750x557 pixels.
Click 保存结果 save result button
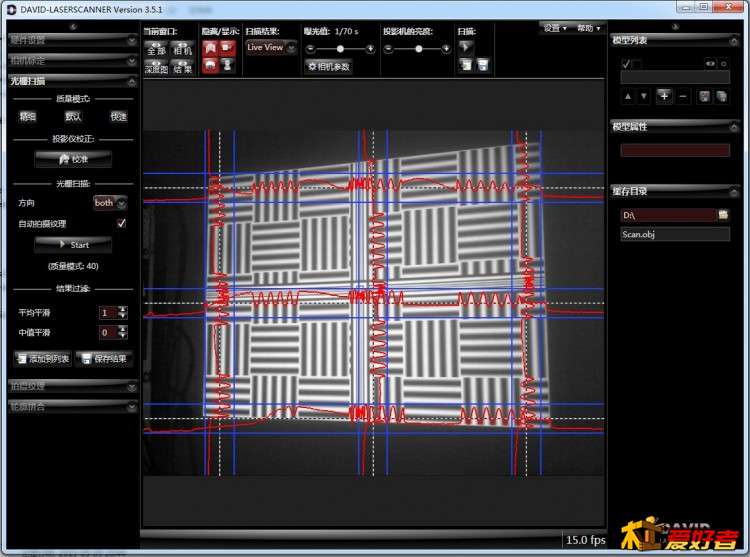coord(104,359)
